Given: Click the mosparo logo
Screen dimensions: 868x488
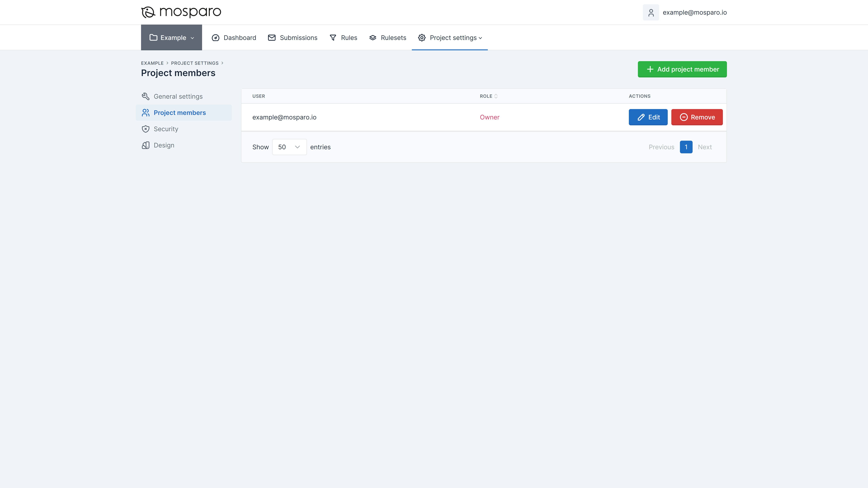Looking at the screenshot, I should coord(181,12).
